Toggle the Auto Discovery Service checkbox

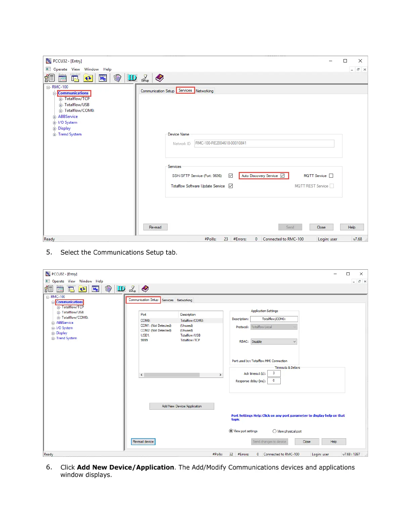tap(282, 176)
